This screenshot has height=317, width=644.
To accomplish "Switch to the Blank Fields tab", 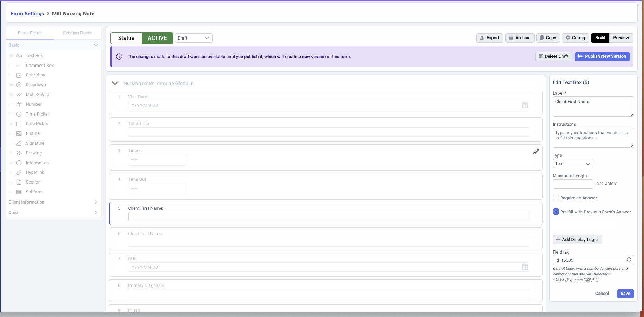I will [x=30, y=33].
